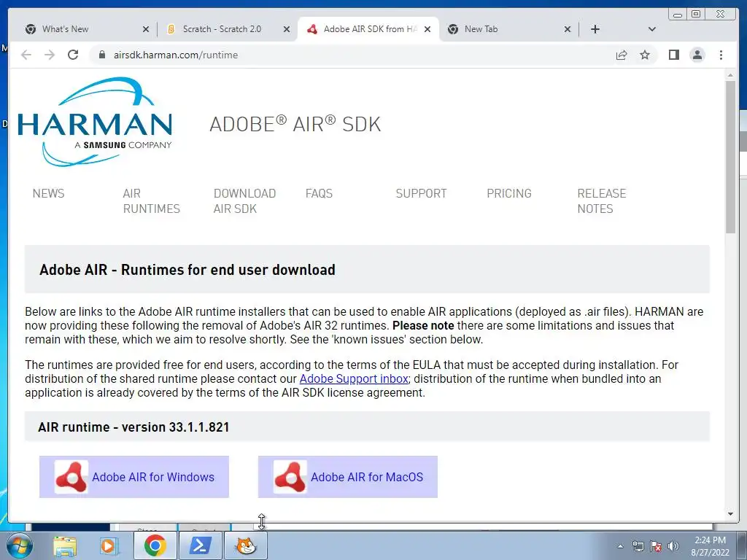Viewport: 747px width, 560px height.
Task: Open a new browser tab
Action: (595, 29)
